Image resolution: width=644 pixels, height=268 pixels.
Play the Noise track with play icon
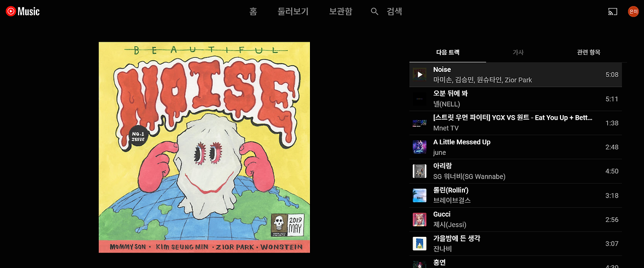tap(420, 74)
